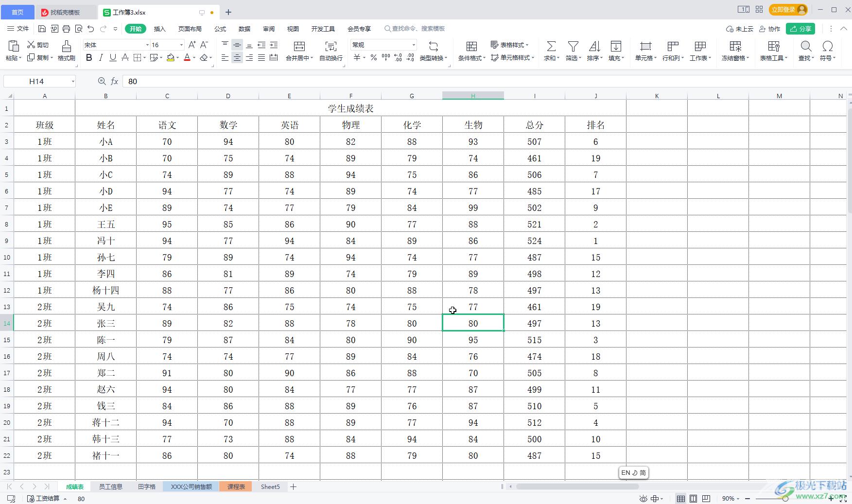Switch to page layout view in status bar
852x504 pixels.
pyautogui.click(x=694, y=499)
